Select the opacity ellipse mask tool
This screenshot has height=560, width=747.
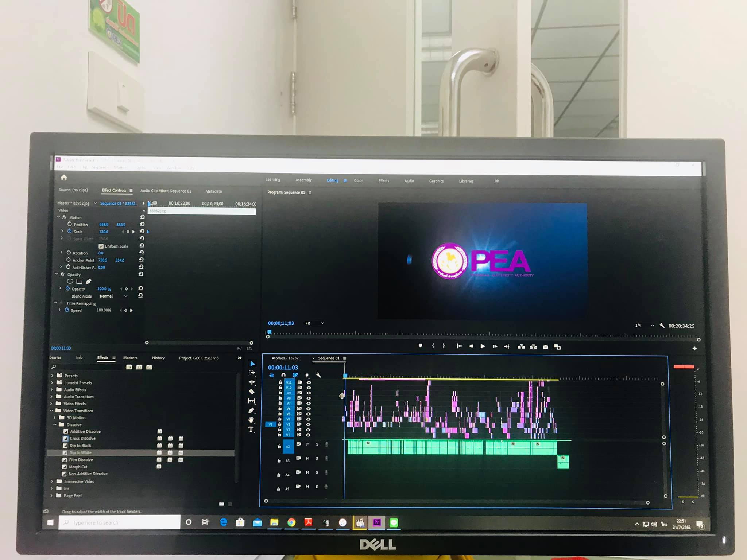point(70,281)
